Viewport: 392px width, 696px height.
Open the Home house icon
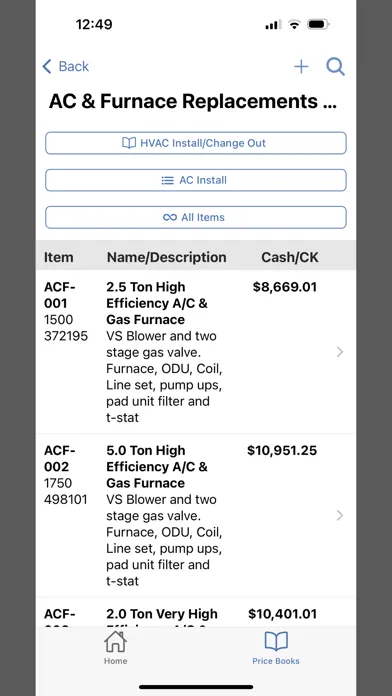coord(115,641)
